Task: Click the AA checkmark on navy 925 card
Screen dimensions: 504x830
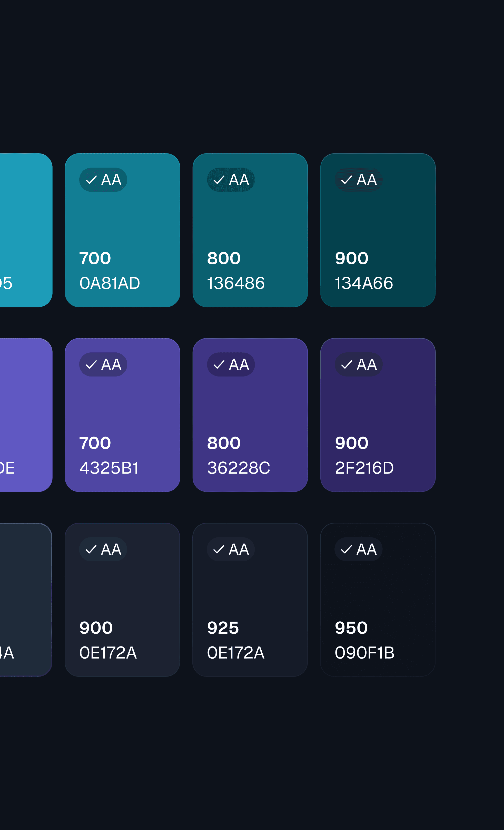Action: point(231,549)
